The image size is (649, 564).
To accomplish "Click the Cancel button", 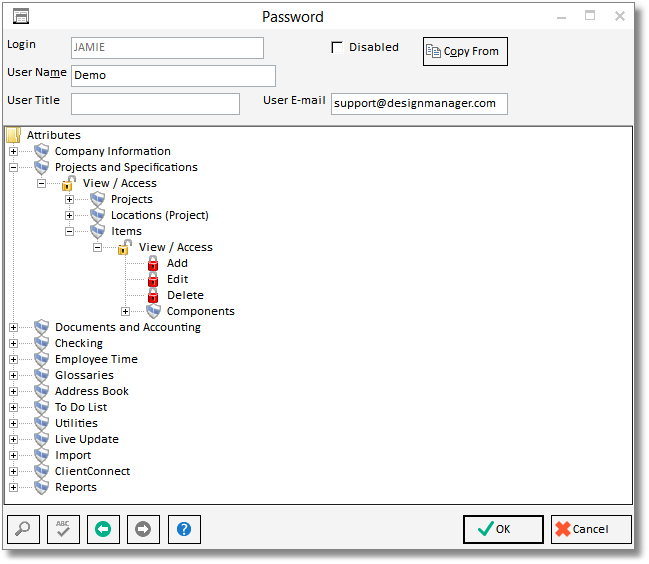I will [x=591, y=529].
